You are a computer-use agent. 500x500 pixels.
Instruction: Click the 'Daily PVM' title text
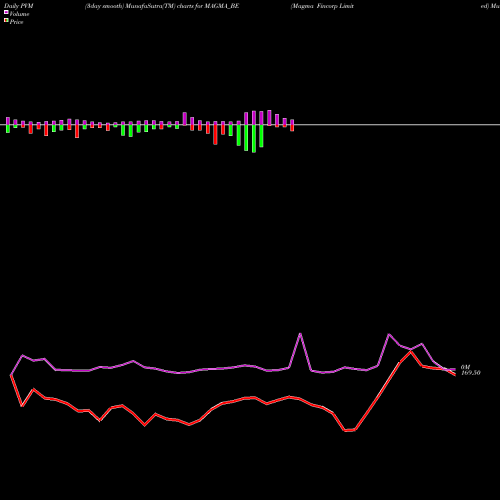pyautogui.click(x=19, y=6)
